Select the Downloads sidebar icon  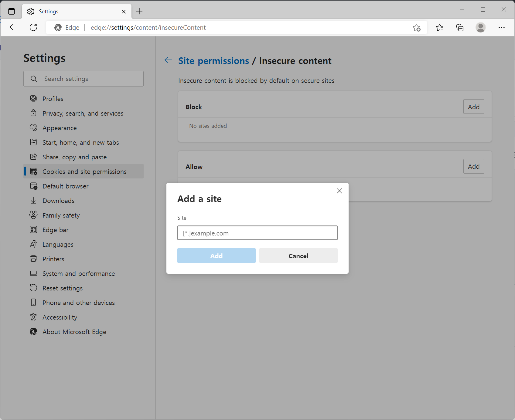point(34,201)
